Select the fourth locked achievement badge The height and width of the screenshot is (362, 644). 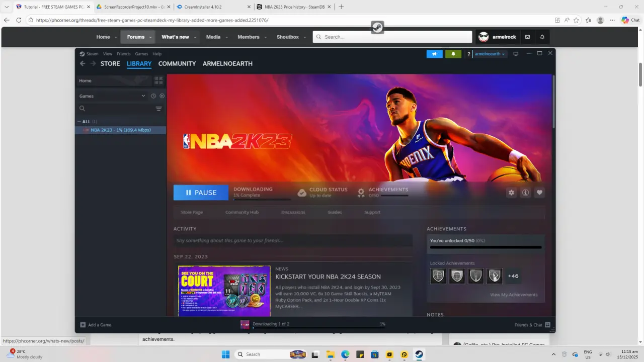tap(494, 276)
